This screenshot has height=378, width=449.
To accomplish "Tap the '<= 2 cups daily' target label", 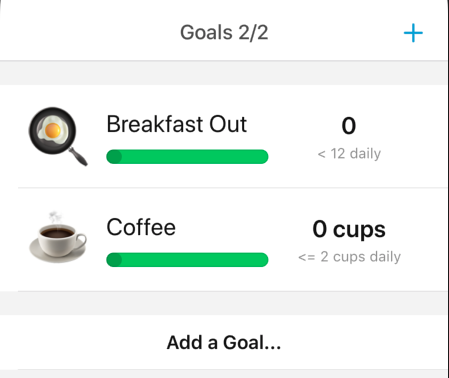I will point(349,257).
